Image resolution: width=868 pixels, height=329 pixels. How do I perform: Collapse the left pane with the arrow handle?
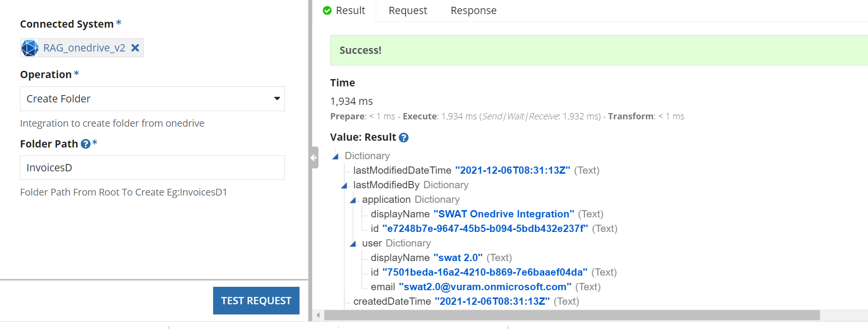click(314, 157)
